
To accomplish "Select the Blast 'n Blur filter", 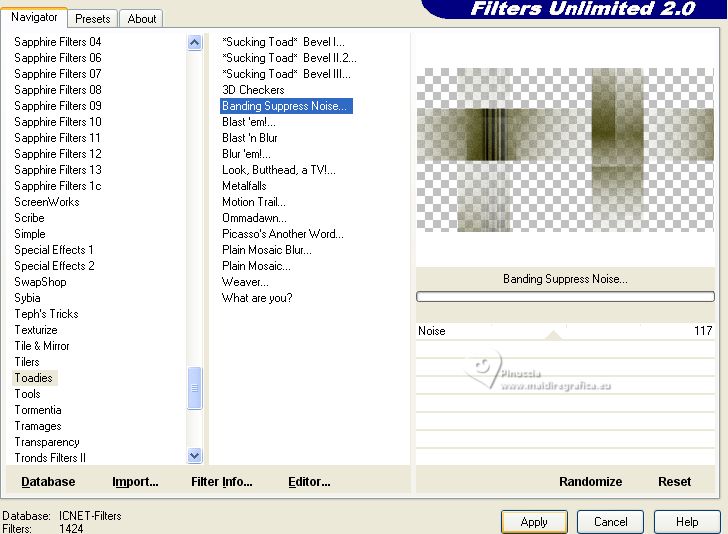I will pyautogui.click(x=250, y=138).
